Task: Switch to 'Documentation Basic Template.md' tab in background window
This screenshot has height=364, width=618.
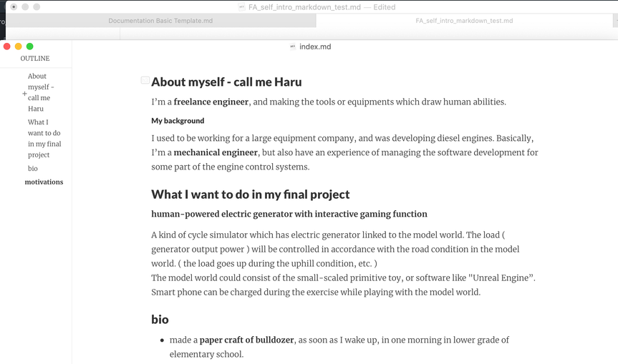Action: pos(160,21)
